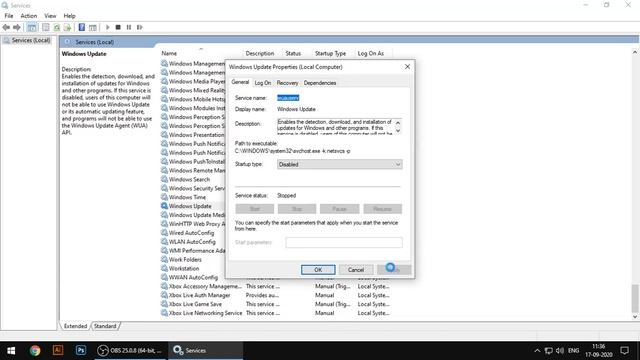Switch to the Dependencies tab
Image resolution: width=640 pixels, height=360 pixels.
click(320, 83)
